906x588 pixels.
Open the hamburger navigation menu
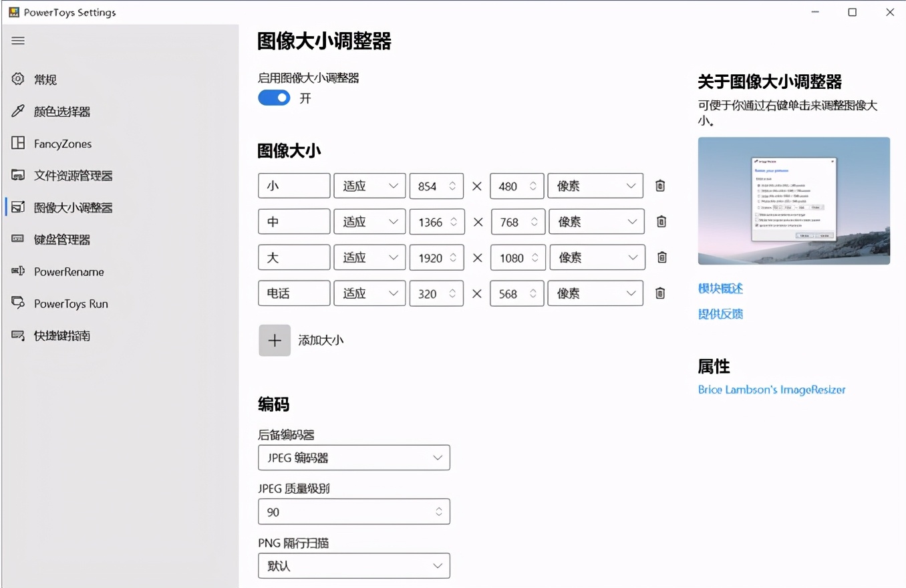coord(18,41)
